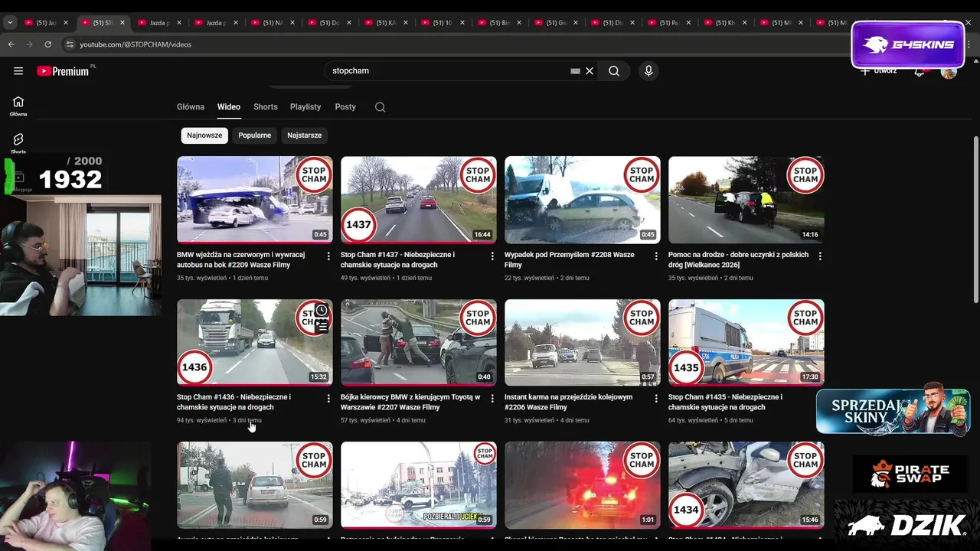Open options menu for Wypadek pod Przemyślem video

(x=656, y=256)
